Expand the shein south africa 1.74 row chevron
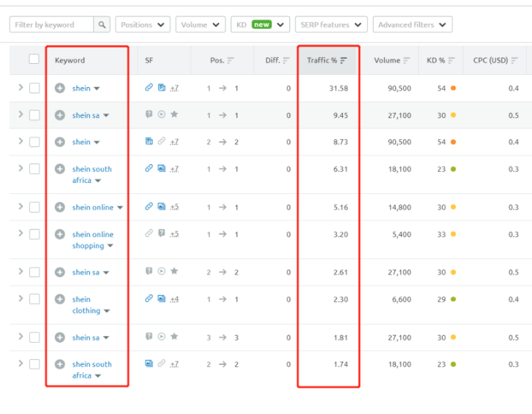Viewport: 532px width, 414px height. (x=21, y=363)
